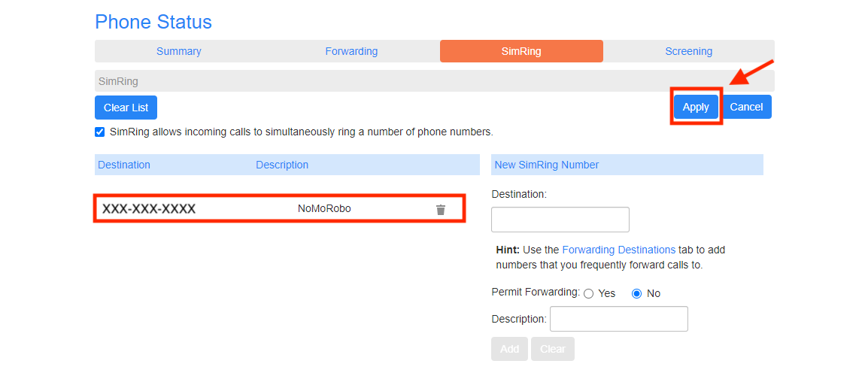Click the Destination column header
This screenshot has height=391, width=868.
click(124, 165)
